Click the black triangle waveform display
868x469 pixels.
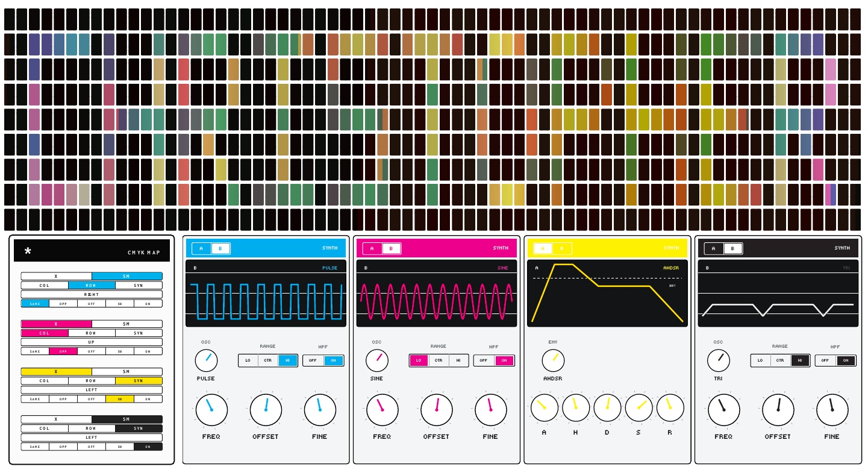click(778, 294)
